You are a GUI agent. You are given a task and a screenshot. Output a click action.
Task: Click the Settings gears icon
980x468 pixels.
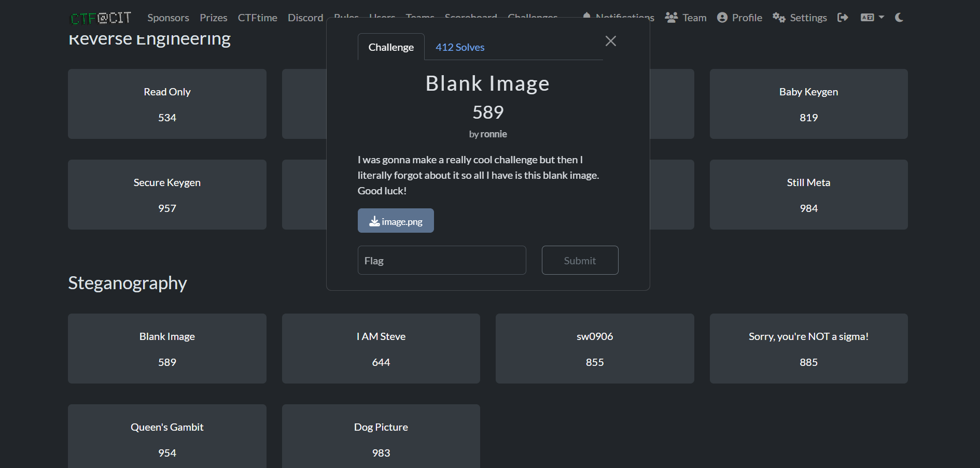(779, 17)
